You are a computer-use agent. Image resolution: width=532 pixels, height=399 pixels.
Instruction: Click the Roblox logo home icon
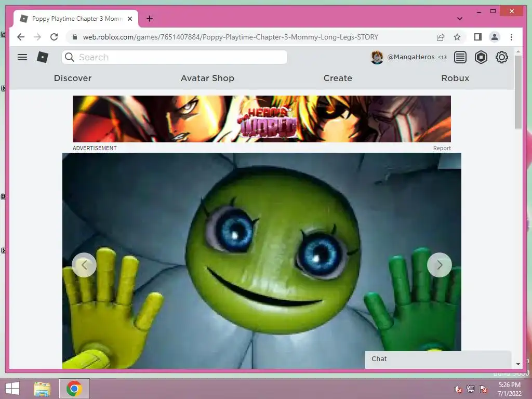click(43, 57)
